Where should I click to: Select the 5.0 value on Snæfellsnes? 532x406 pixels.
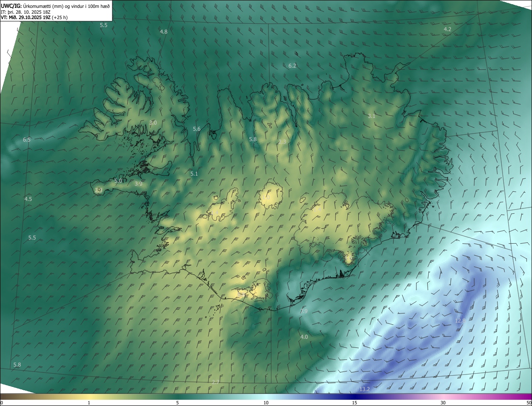click(118, 181)
